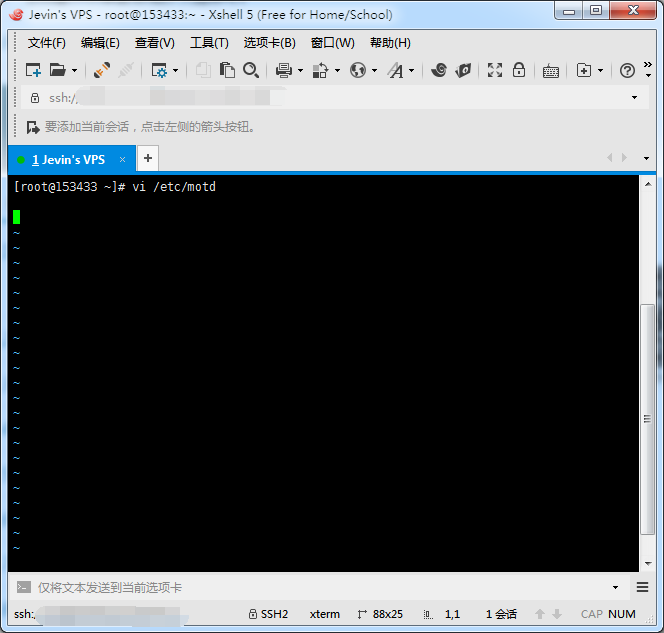Click the vi /etc/motd command text
Image resolution: width=664 pixels, height=633 pixels.
point(174,187)
